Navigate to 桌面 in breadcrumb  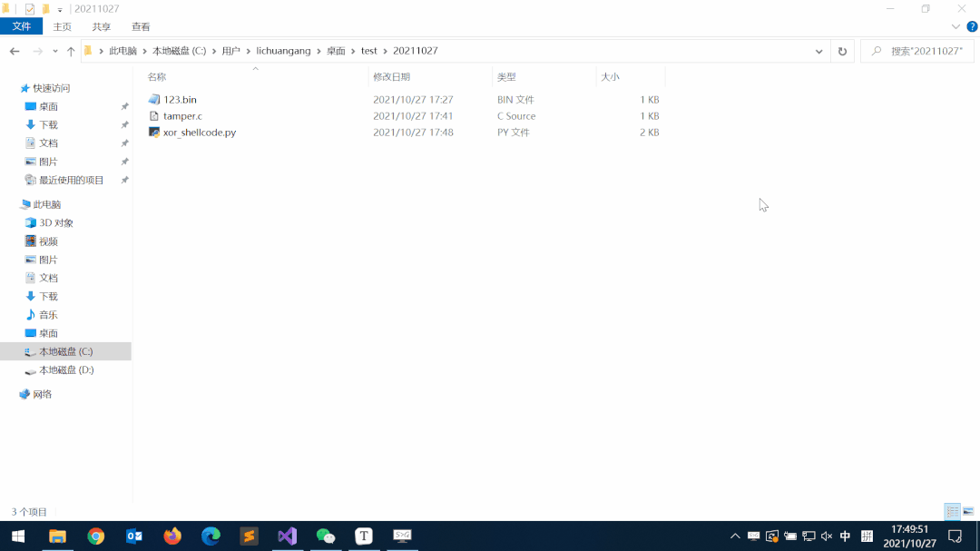[336, 51]
